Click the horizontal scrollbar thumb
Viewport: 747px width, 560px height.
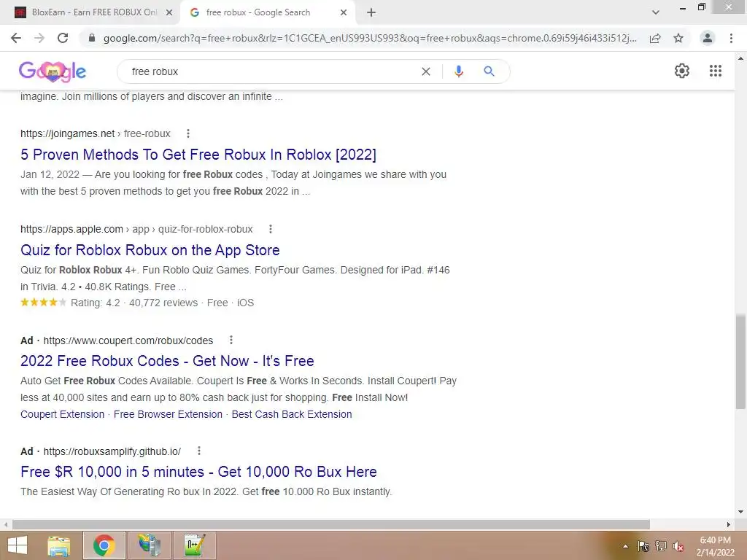(x=331, y=524)
